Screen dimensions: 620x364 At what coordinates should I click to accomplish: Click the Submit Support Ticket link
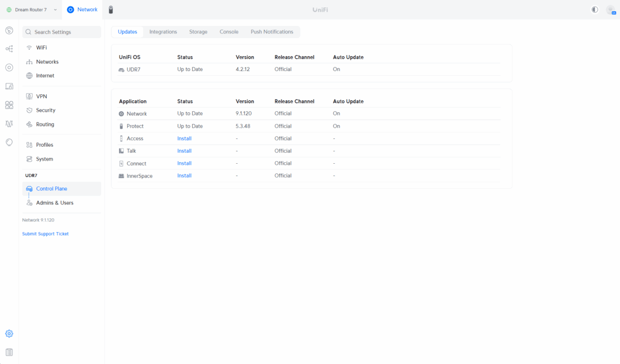[46, 234]
